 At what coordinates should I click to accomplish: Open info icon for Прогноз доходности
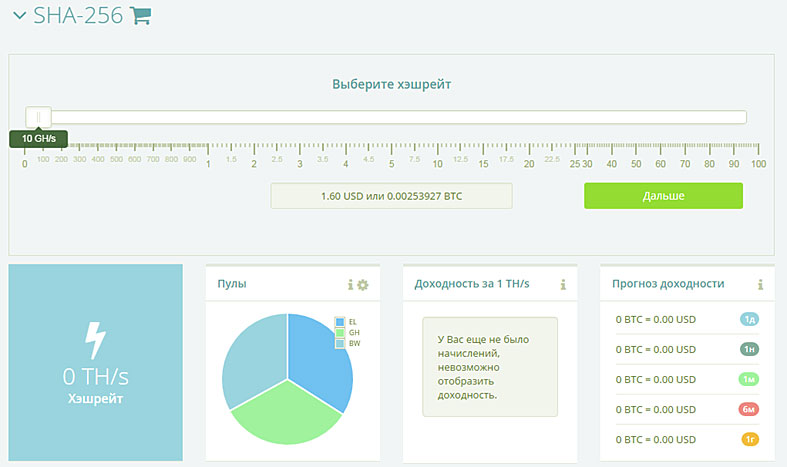[x=761, y=285]
